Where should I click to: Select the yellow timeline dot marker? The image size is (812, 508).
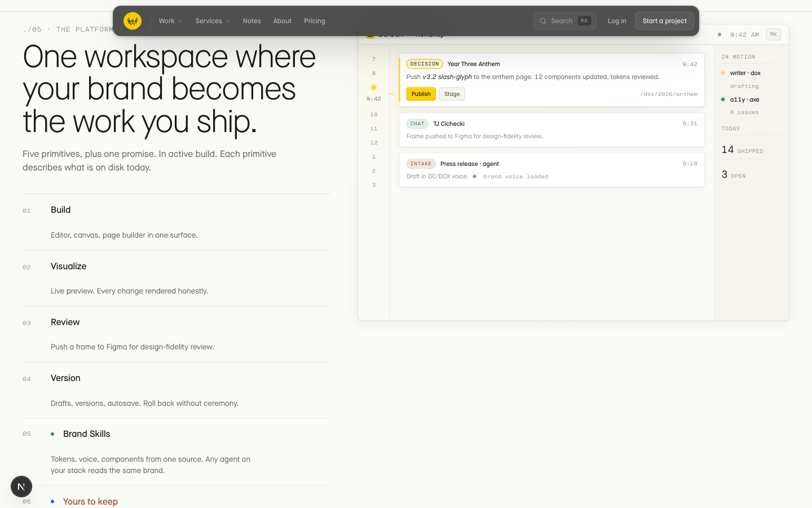click(374, 87)
